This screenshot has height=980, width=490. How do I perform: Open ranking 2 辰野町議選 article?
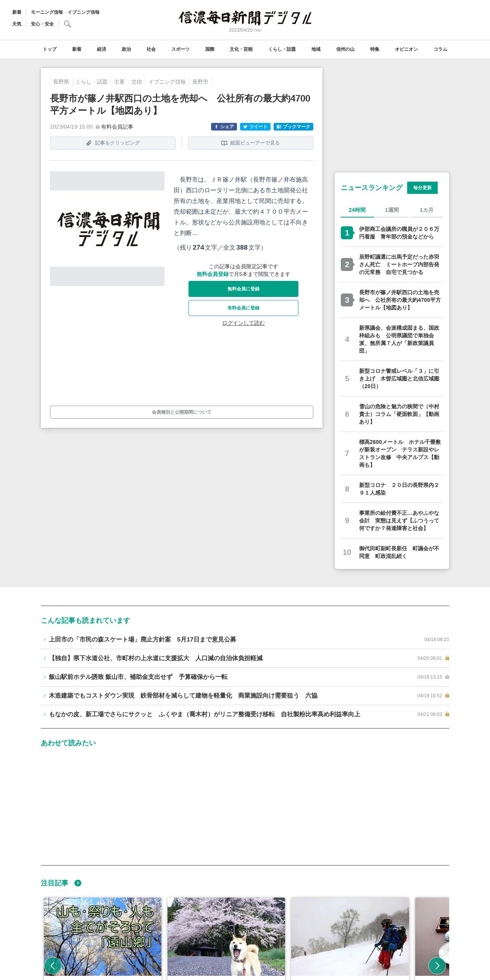pyautogui.click(x=392, y=264)
